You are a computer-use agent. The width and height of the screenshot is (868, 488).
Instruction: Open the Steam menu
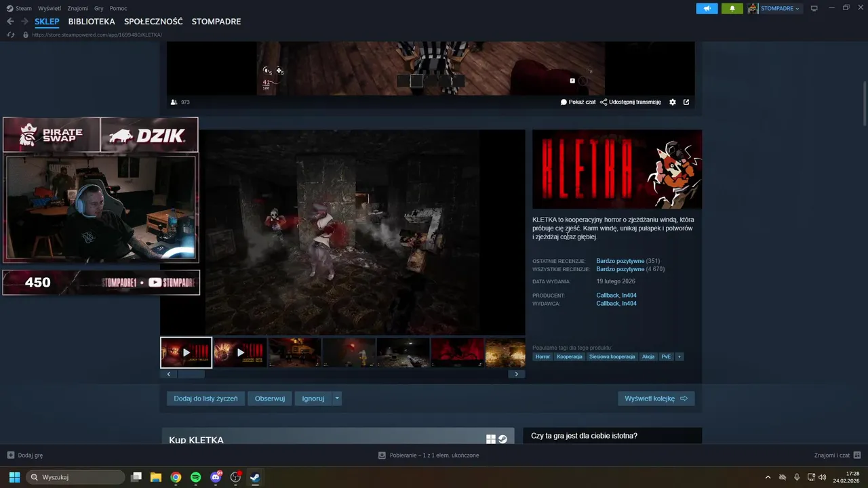[24, 8]
